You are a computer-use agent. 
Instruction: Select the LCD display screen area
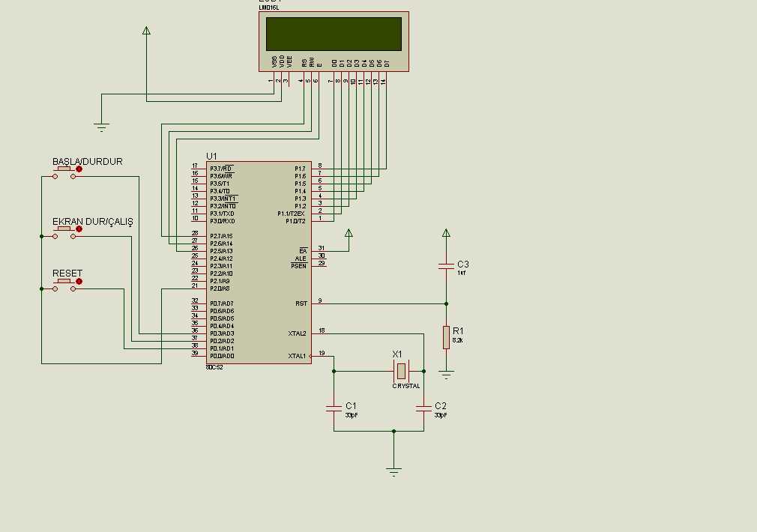pyautogui.click(x=334, y=34)
